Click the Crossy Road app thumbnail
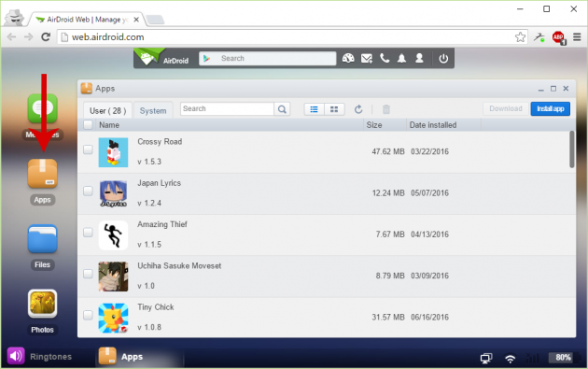 click(113, 152)
